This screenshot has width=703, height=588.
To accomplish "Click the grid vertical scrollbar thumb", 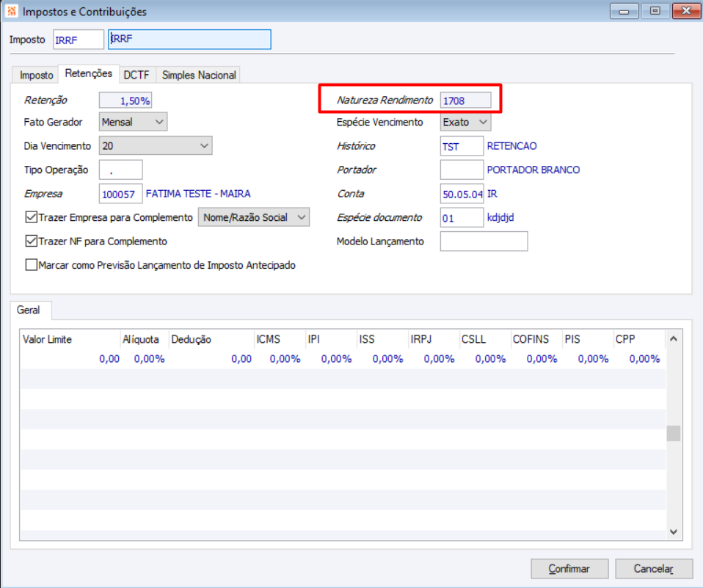I will (674, 433).
